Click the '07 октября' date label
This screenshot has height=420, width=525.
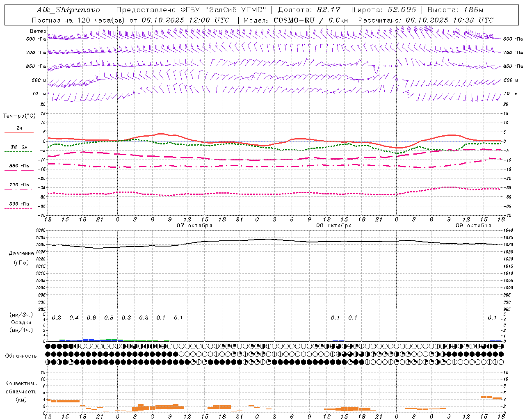click(194, 226)
